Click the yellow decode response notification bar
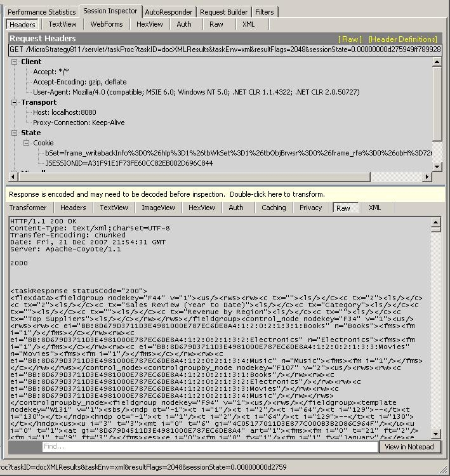This screenshot has width=450, height=476. coord(225,194)
